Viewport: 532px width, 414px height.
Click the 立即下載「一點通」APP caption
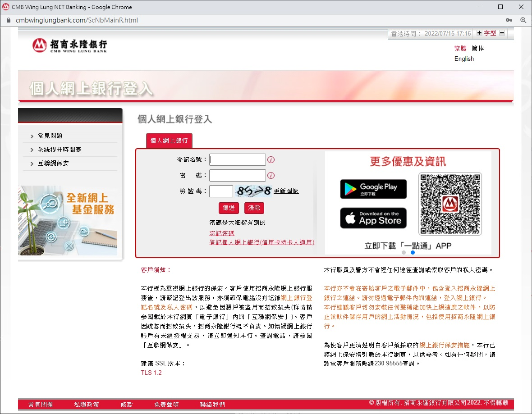(x=408, y=246)
